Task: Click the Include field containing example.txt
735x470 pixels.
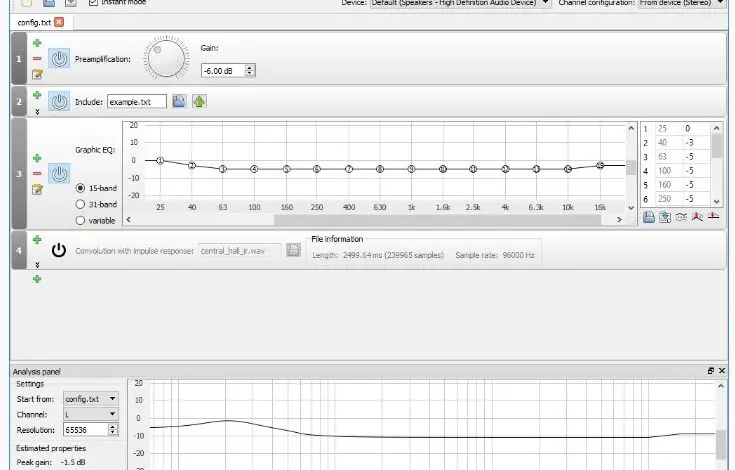Action: click(x=136, y=102)
